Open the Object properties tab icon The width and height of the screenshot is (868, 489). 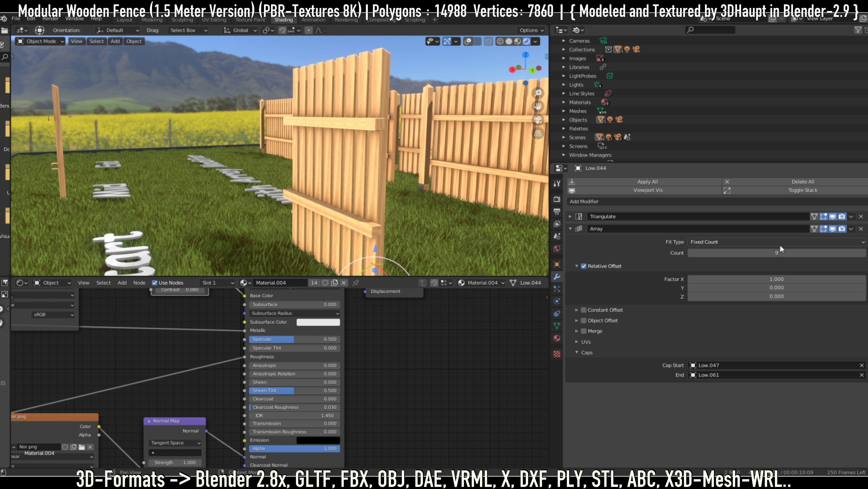[x=557, y=264]
